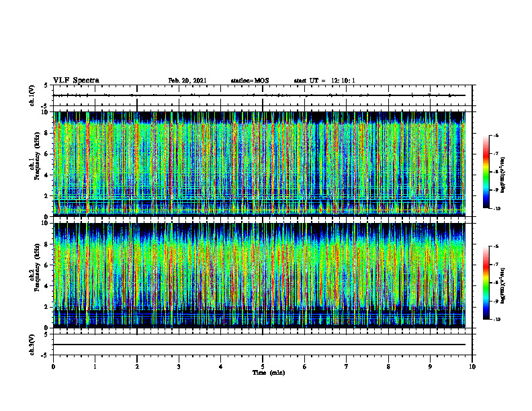Click the "station=MOS" header label
Screen dimensions: 532x411
[x=250, y=81]
